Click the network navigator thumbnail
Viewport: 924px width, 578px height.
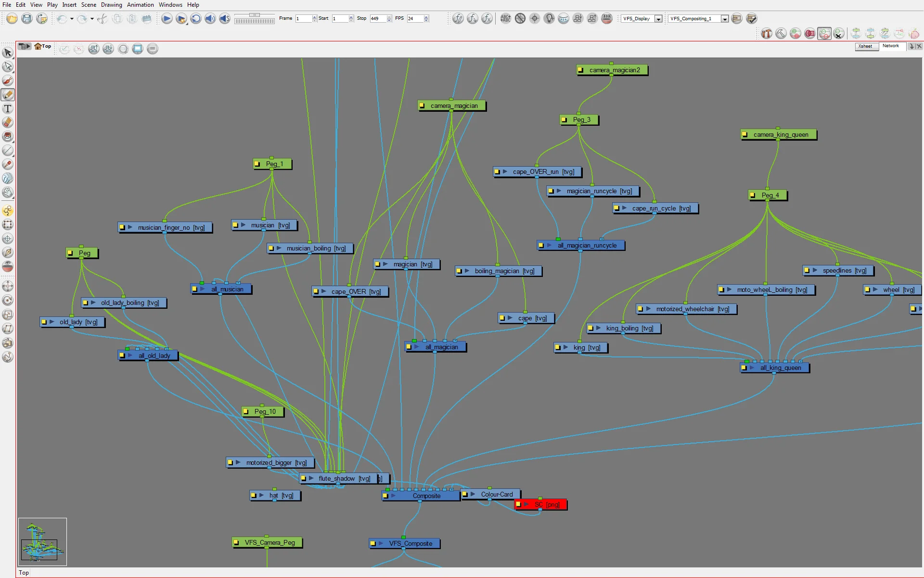(42, 541)
